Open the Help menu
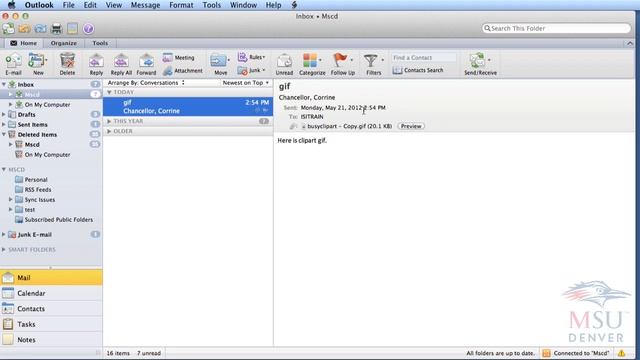The height and width of the screenshot is (360, 640). click(x=273, y=5)
